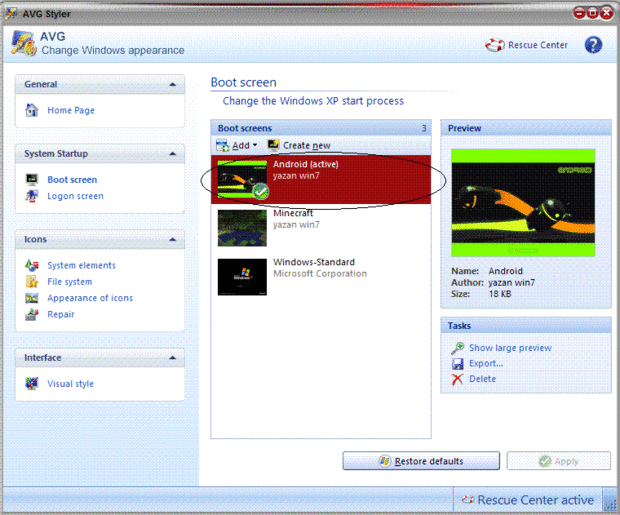Screen dimensions: 620x515
Task: Click Delete task
Action: [482, 379]
